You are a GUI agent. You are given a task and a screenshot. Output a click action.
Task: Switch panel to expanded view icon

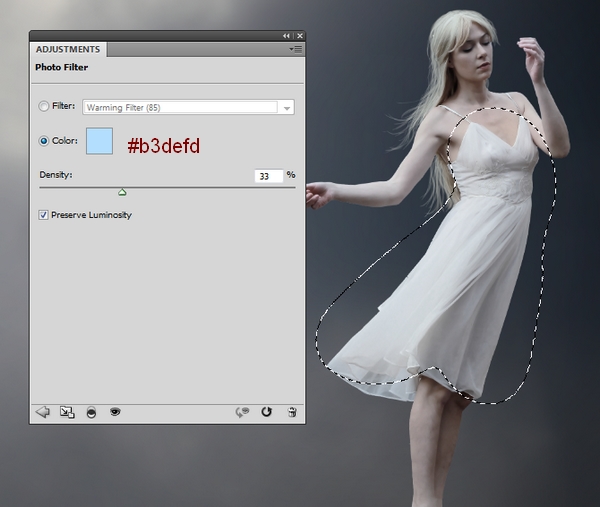[x=67, y=411]
